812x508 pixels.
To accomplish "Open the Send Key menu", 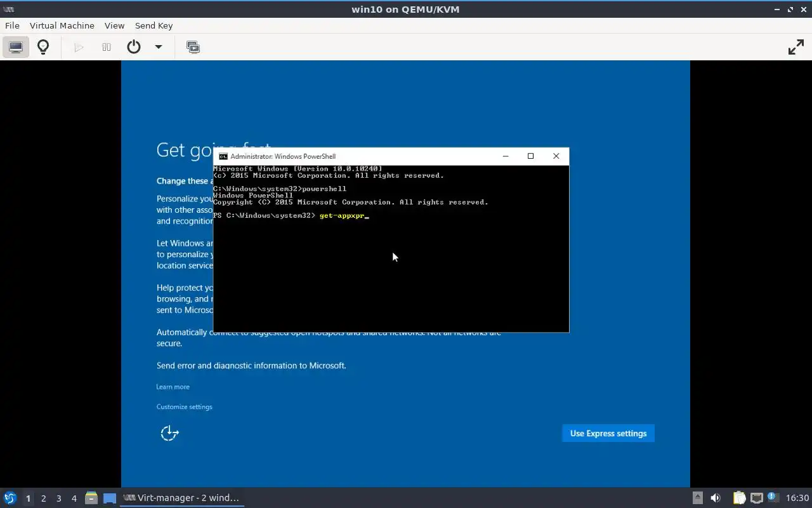I will point(154,25).
